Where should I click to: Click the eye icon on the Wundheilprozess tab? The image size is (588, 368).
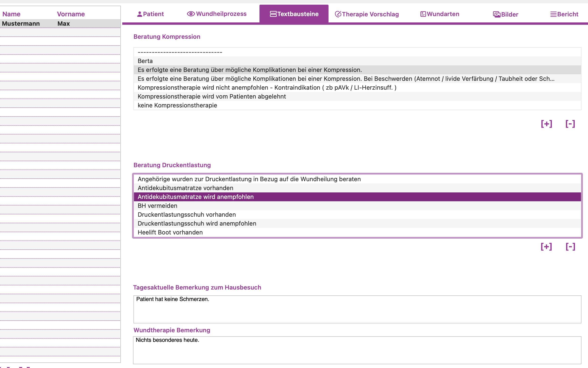191,14
